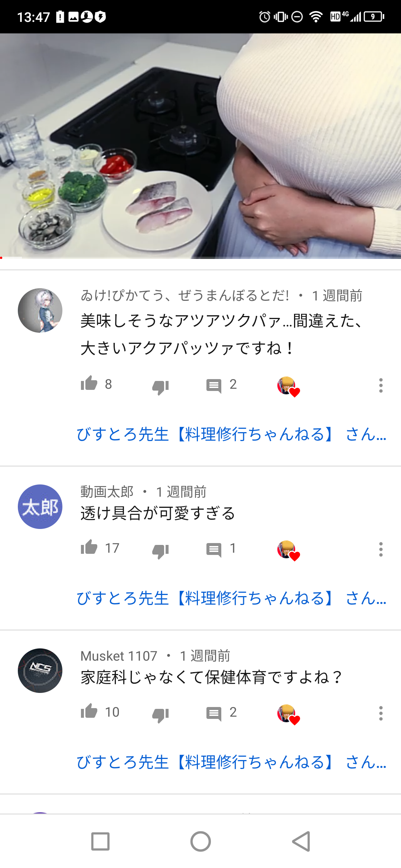The height and width of the screenshot is (868, 401).
Task: Like the comment about アクアパッツァ
Action: tap(89, 384)
